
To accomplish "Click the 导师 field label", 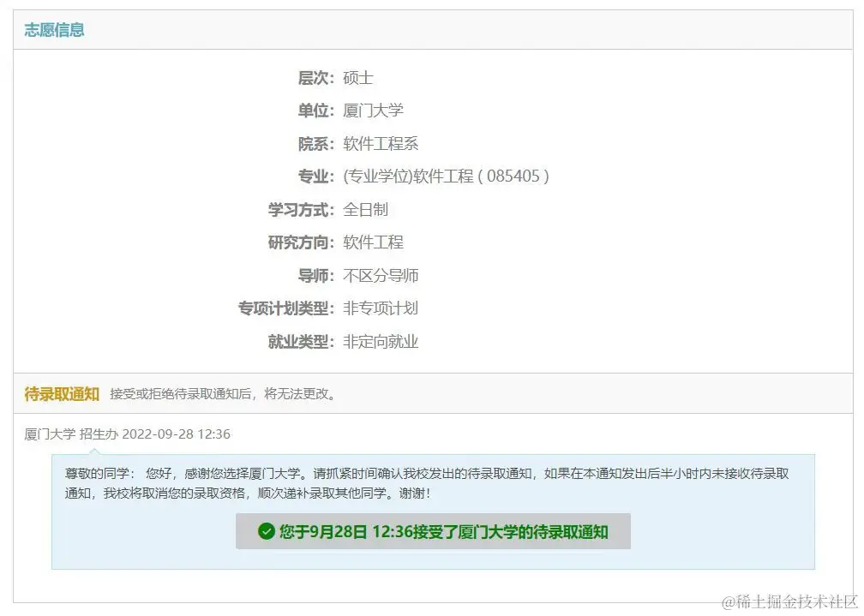I will coord(316,275).
